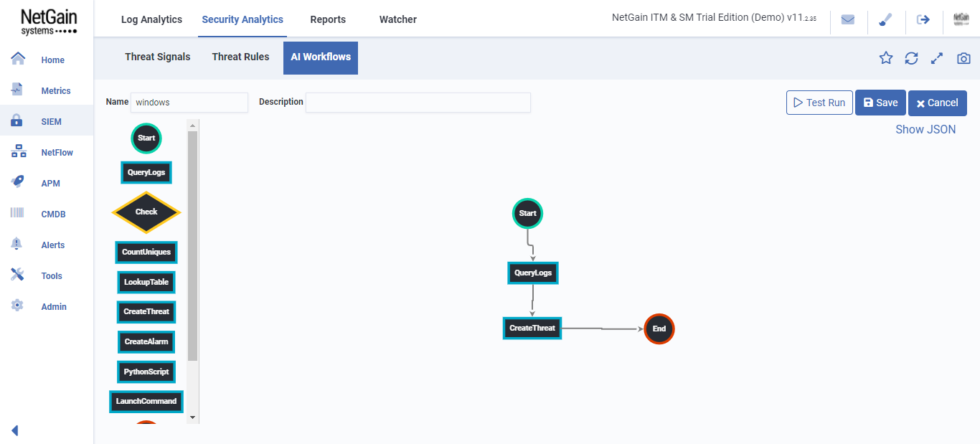Switch to Reports tab
Viewport: 980px width, 444px height.
328,19
